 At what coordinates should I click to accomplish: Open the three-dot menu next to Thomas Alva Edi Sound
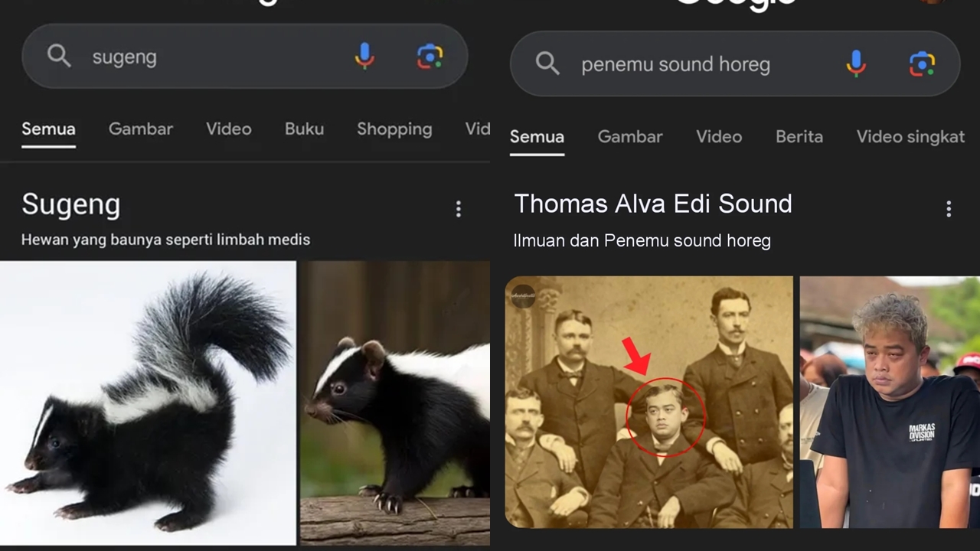click(949, 209)
